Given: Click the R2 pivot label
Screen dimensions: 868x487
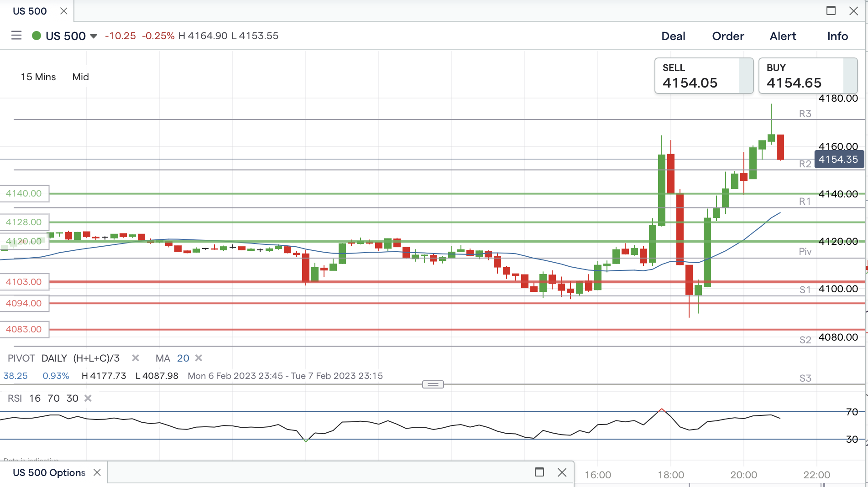Looking at the screenshot, I should click(805, 164).
